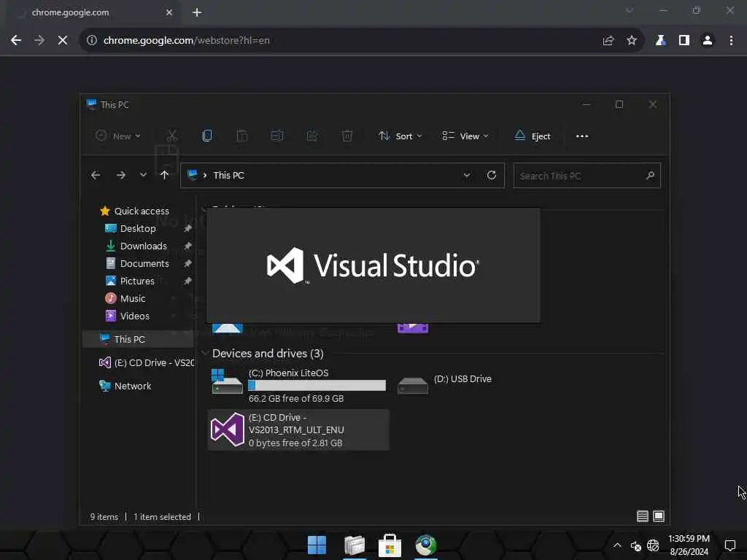The width and height of the screenshot is (747, 560).
Task: Switch to large icons view in status bar
Action: (659, 516)
